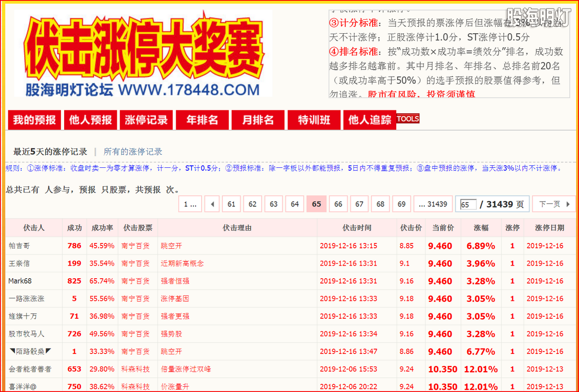Viewport: 579px width, 392px height.
Task: Go to page 64
Action: coord(295,204)
